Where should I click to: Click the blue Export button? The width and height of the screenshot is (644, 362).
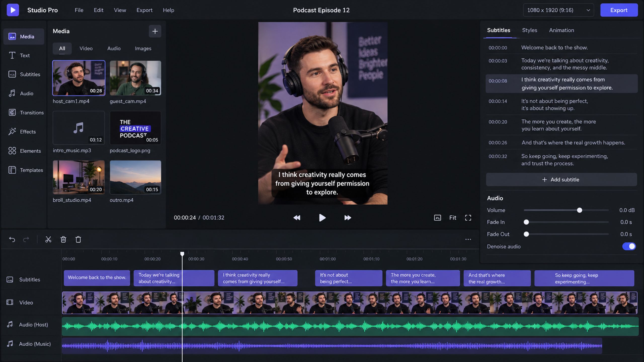click(619, 10)
